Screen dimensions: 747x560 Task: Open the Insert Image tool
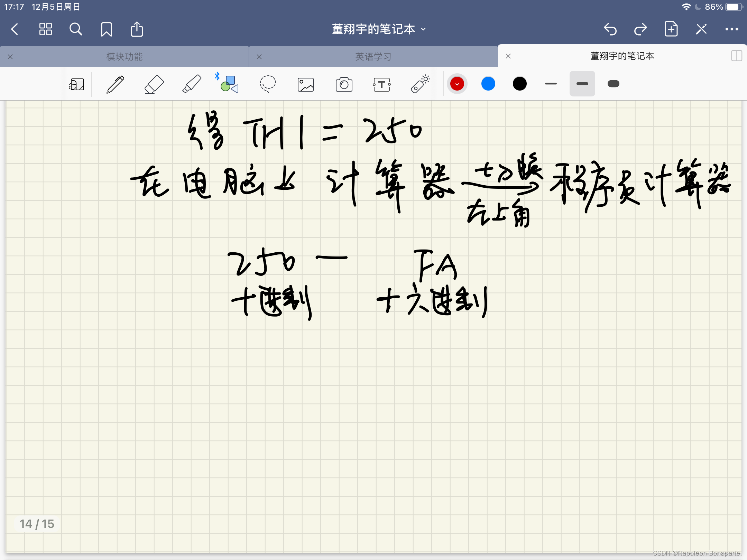click(x=306, y=84)
